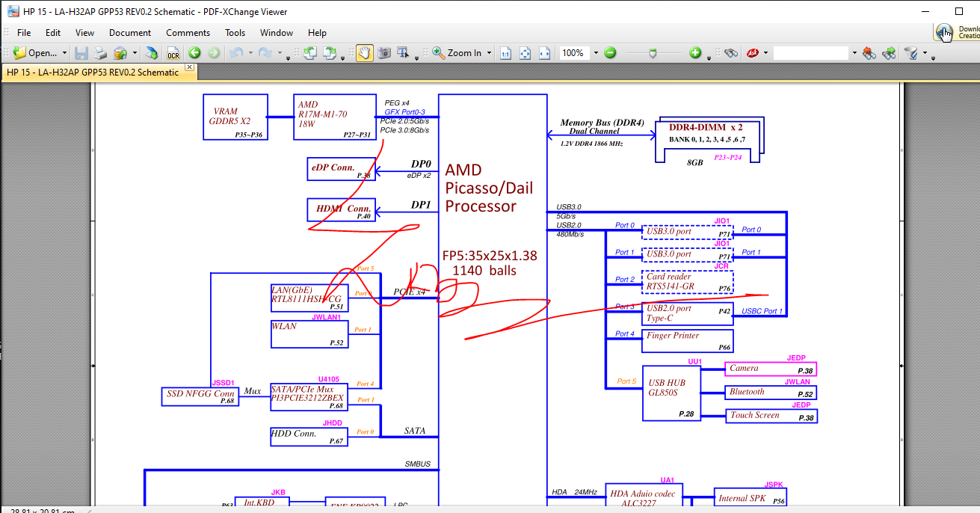This screenshot has width=980, height=513.
Task: Click the zoom slider thumb
Action: click(x=653, y=54)
